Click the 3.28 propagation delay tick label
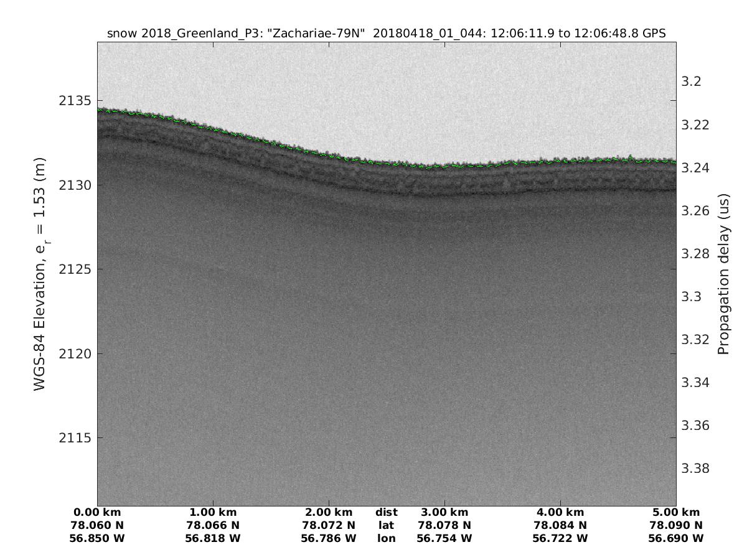This screenshot has height=560, width=747. (x=695, y=254)
